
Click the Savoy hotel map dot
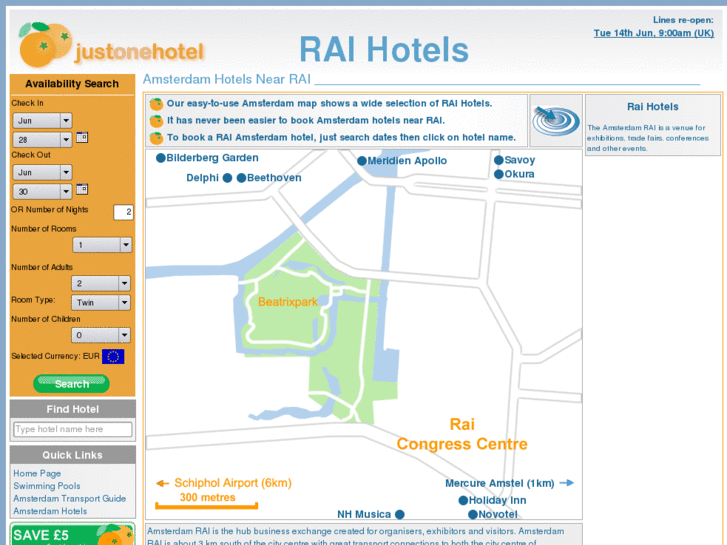click(x=499, y=160)
